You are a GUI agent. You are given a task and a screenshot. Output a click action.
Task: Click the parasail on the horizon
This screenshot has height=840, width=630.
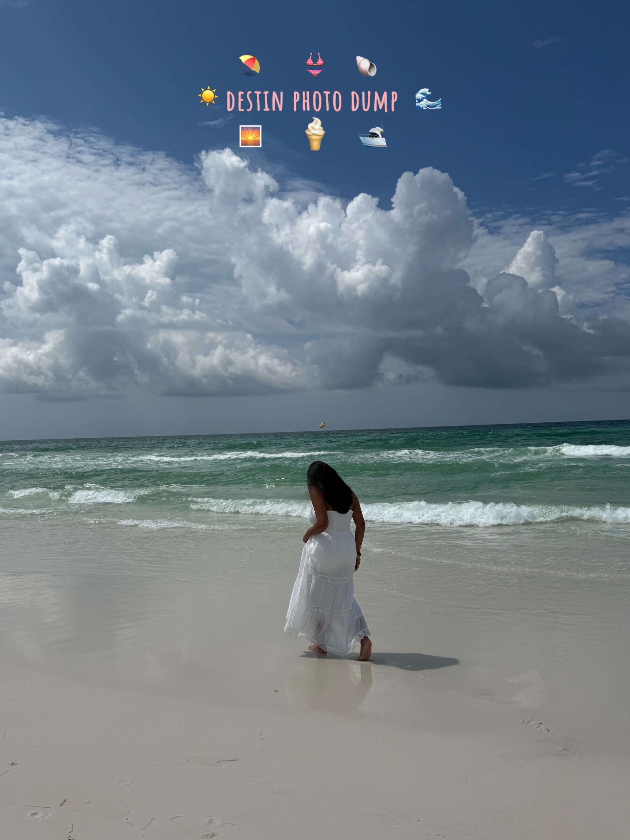322,425
